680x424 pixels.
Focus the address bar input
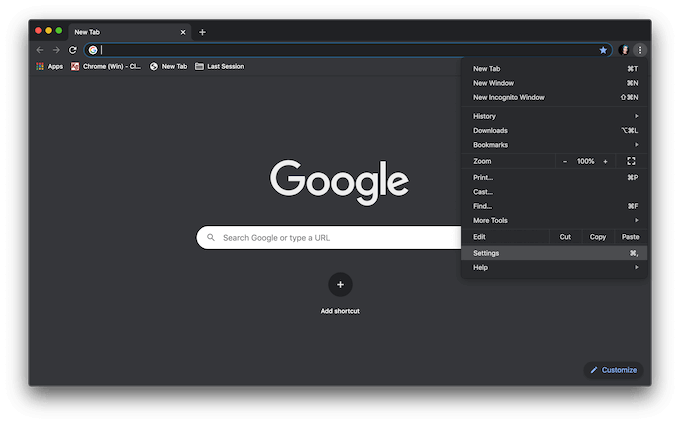[347, 50]
